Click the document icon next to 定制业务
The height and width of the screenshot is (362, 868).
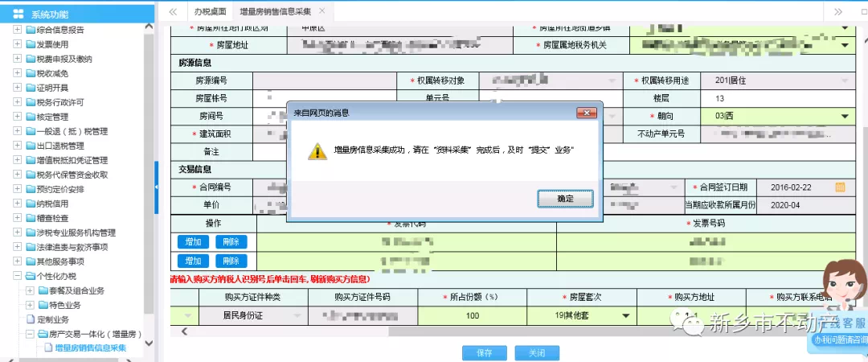(x=31, y=319)
